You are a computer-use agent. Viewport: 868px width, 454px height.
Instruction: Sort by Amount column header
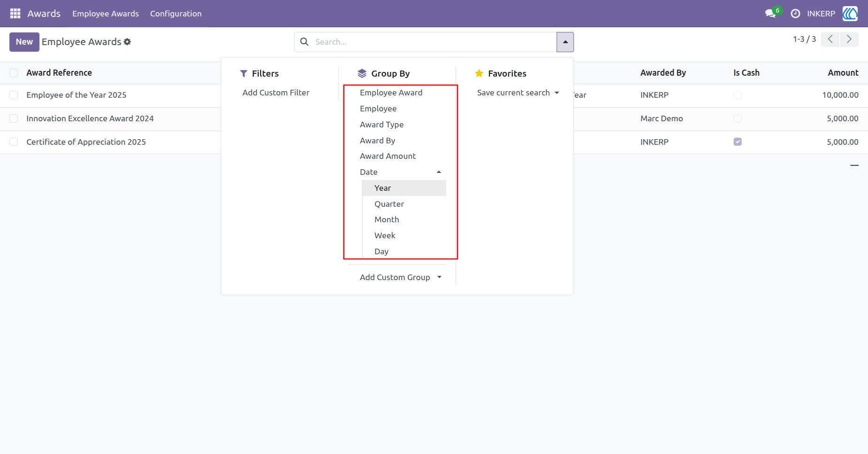(x=843, y=73)
